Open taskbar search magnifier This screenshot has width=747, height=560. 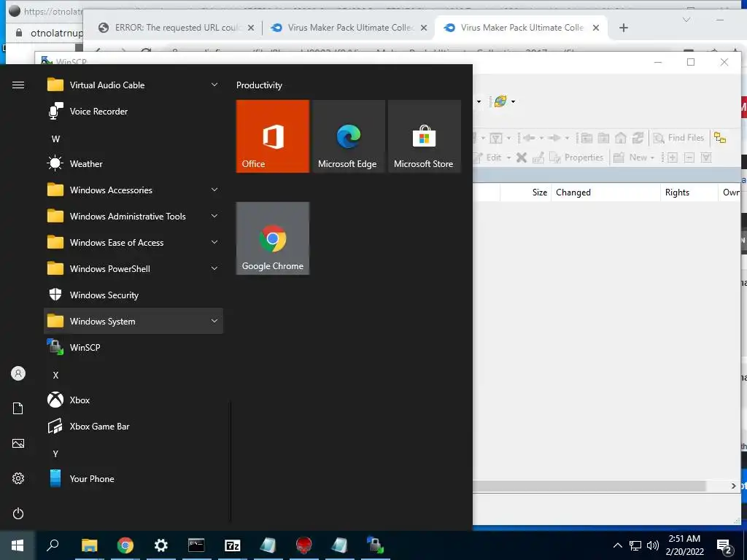tap(53, 545)
